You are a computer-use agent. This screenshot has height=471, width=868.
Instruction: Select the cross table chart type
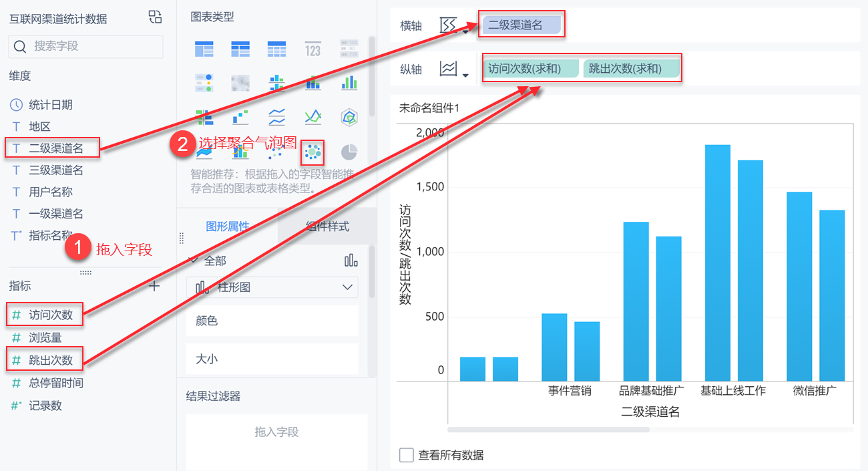point(240,48)
